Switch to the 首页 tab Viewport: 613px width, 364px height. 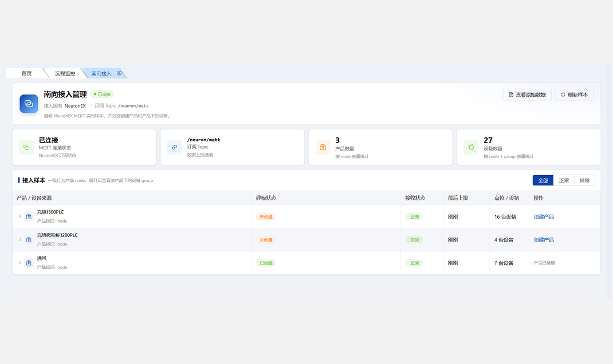click(x=26, y=73)
